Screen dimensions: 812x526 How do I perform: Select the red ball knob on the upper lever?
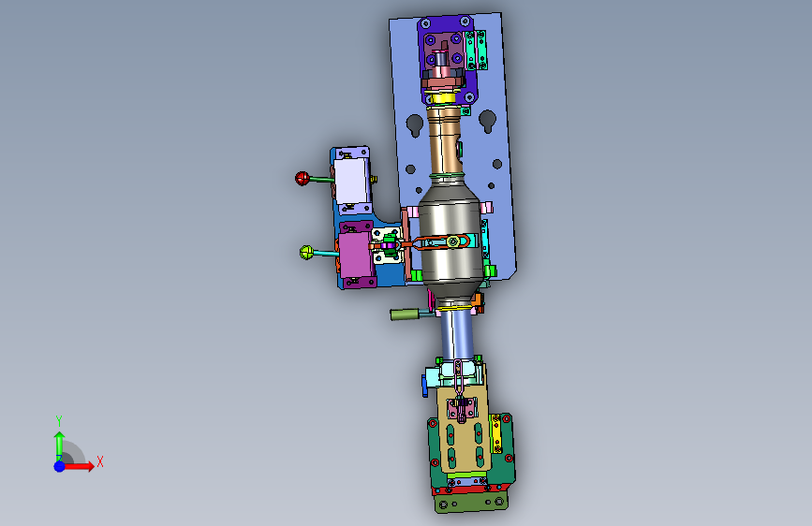[302, 179]
